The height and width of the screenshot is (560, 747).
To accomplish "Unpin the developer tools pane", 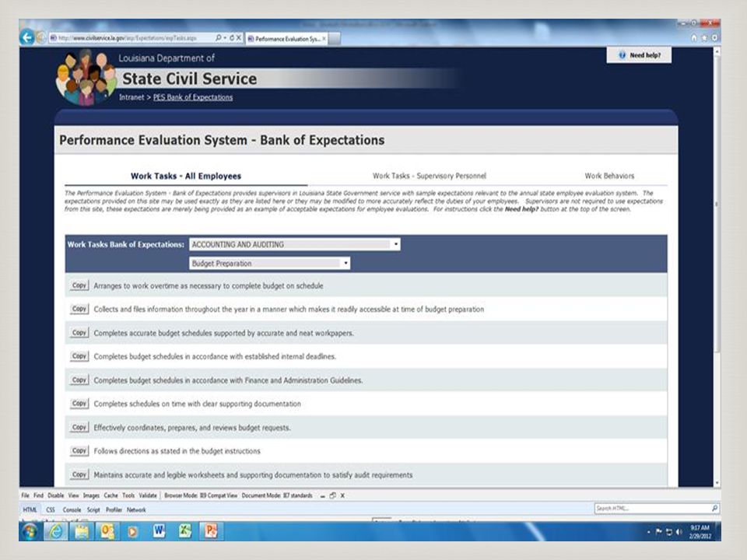I will (332, 495).
